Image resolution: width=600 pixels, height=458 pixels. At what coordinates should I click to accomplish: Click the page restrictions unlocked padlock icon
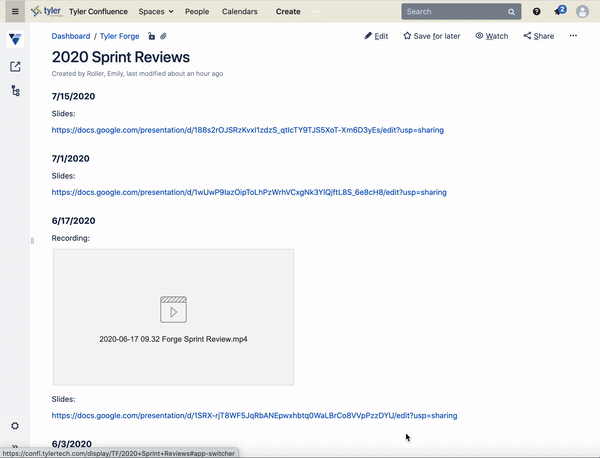click(152, 36)
